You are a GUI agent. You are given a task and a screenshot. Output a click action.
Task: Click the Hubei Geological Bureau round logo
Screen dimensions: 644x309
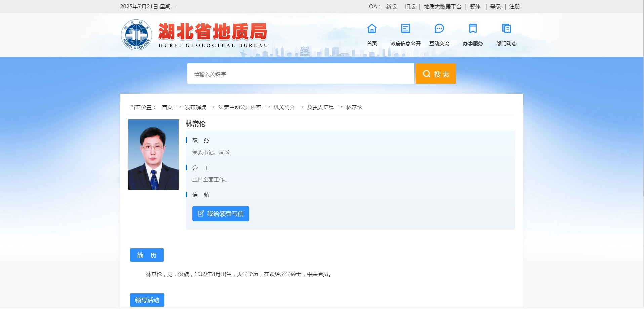tap(136, 35)
